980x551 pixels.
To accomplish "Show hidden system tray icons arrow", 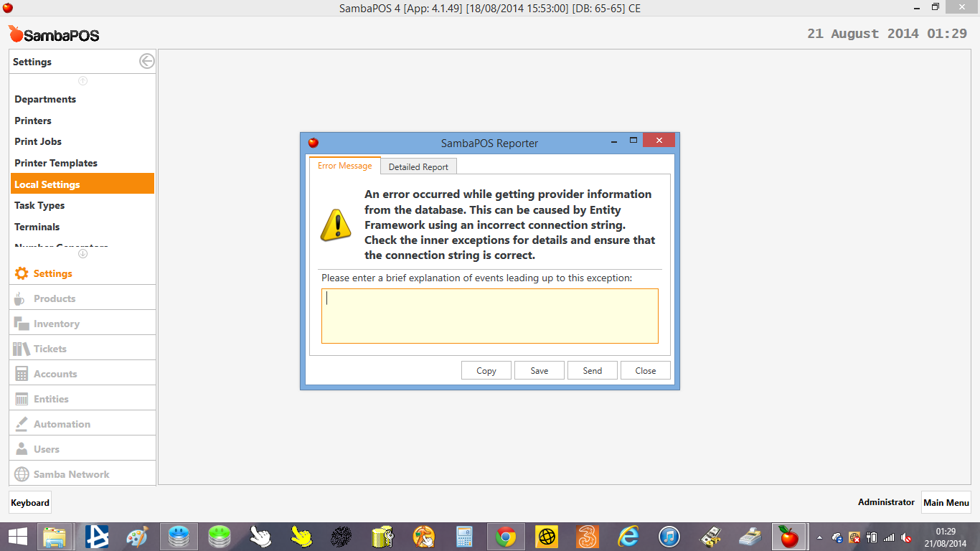I will (819, 537).
